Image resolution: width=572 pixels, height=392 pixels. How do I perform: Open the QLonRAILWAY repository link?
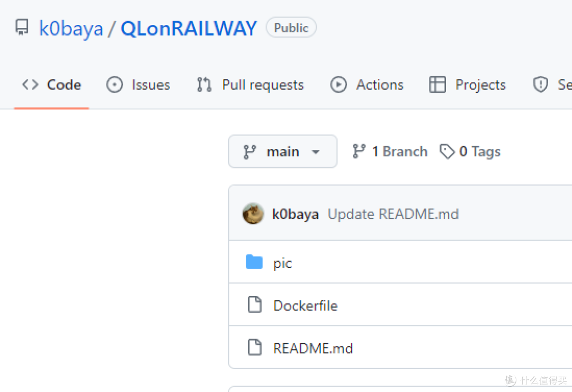click(x=189, y=29)
